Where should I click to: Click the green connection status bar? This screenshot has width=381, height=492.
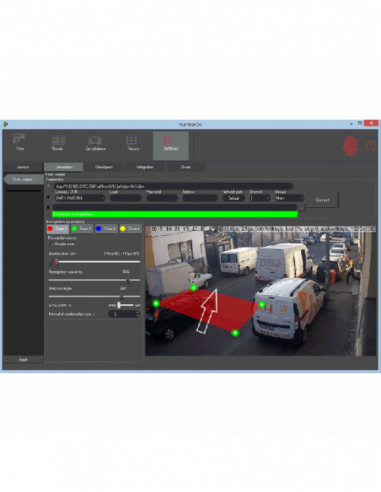[175, 214]
